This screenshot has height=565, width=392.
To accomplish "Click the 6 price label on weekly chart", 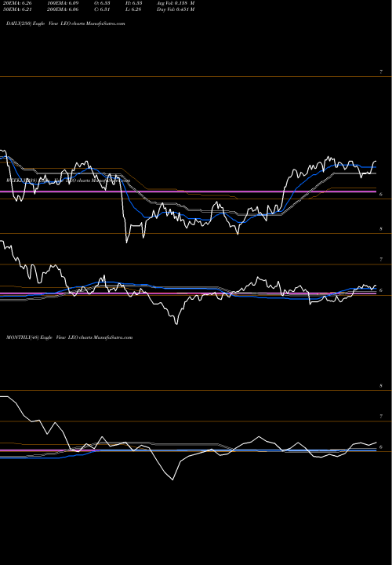I will click(x=381, y=290).
